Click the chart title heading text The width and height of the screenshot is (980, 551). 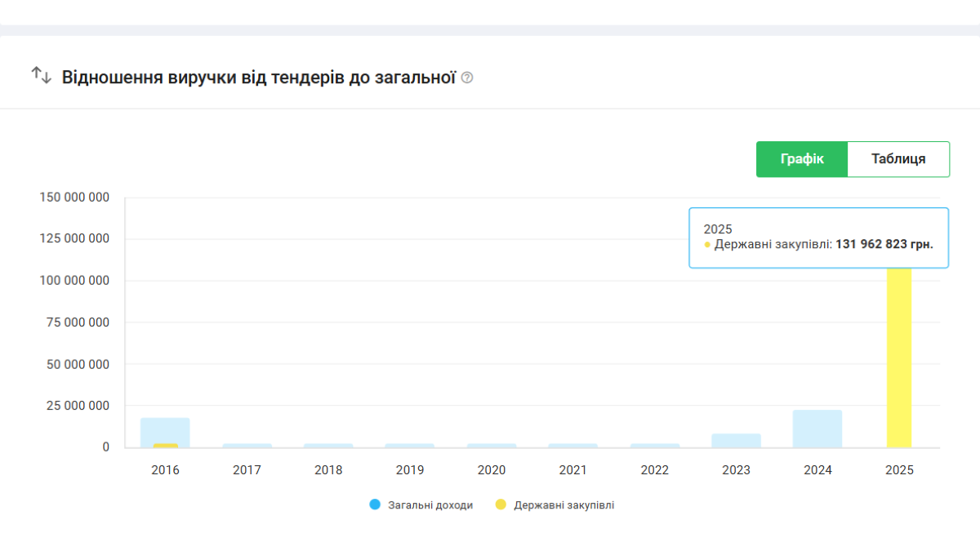(258, 78)
